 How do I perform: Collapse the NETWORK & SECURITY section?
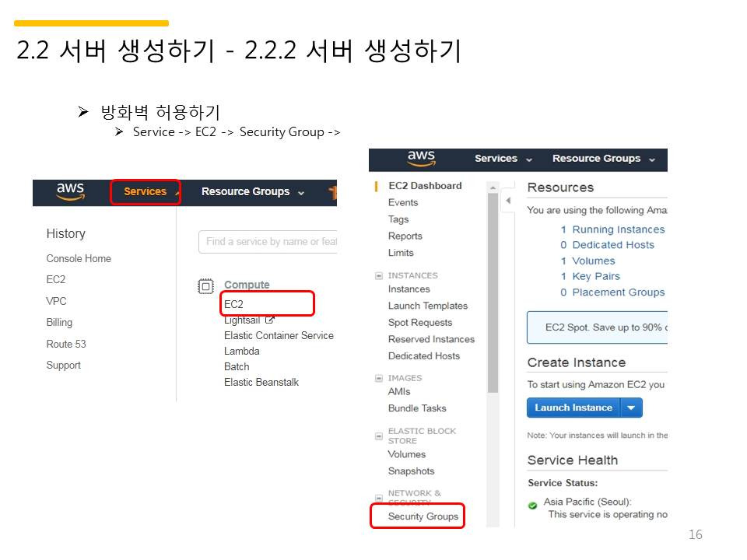click(379, 498)
